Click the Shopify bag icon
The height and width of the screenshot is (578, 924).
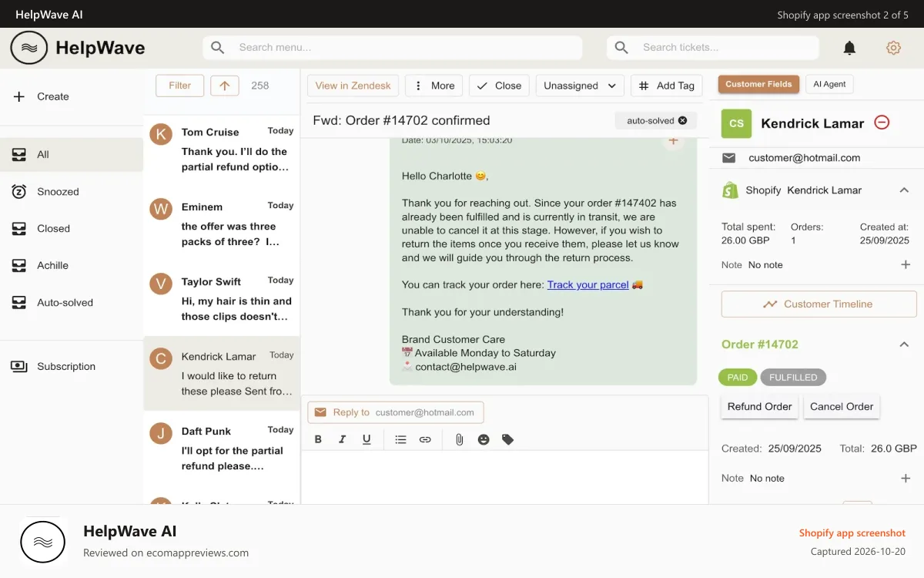coord(730,190)
